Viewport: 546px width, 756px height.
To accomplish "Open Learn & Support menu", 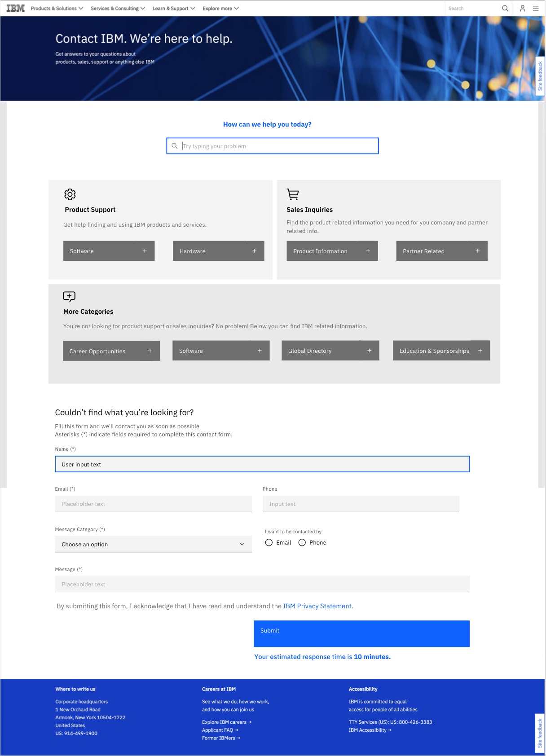I will click(174, 8).
